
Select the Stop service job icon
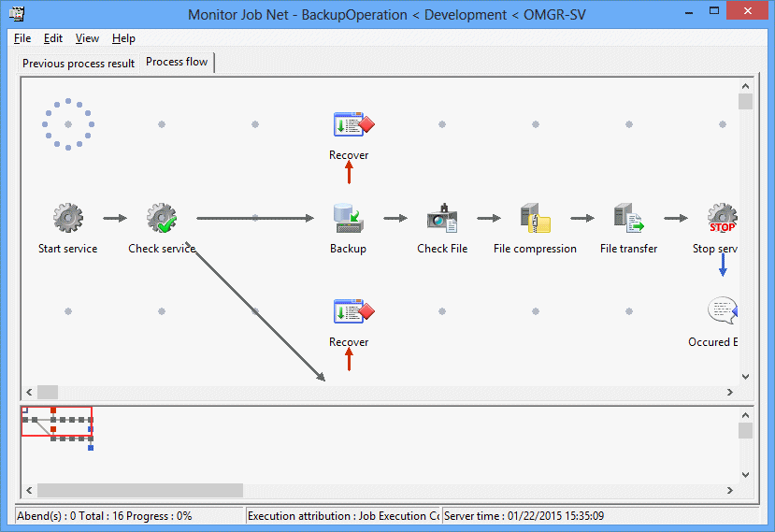click(722, 219)
